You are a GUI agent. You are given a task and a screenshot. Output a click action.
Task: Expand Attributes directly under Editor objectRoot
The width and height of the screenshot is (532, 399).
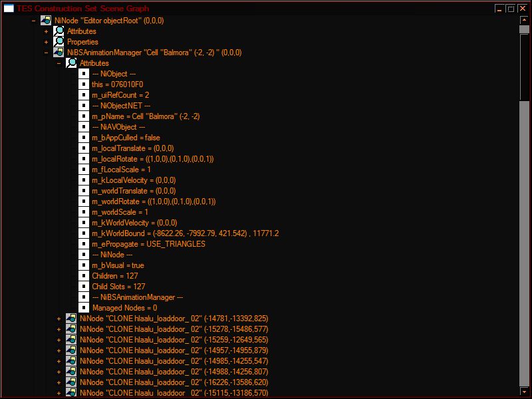pyautogui.click(x=46, y=31)
